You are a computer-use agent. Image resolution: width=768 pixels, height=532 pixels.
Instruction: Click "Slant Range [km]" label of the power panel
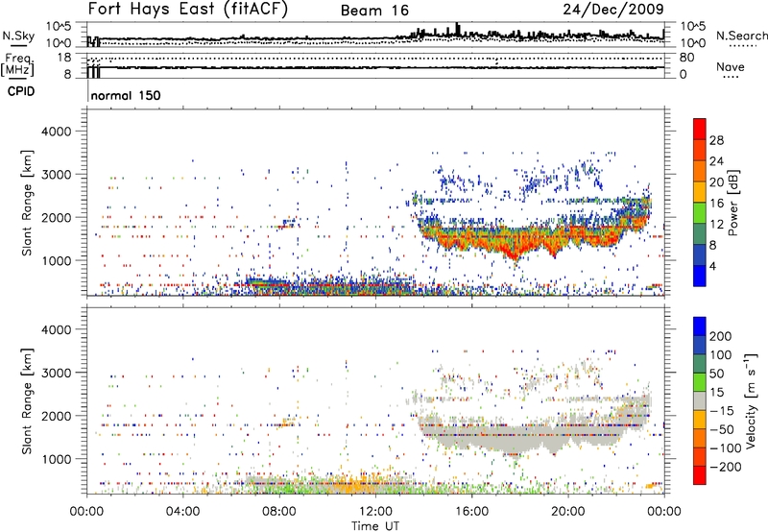click(27, 203)
